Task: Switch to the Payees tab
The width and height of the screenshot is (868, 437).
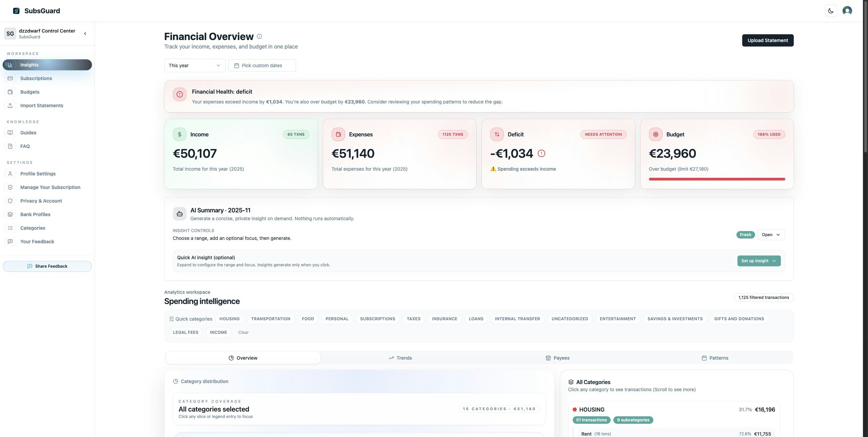Action: click(557, 358)
